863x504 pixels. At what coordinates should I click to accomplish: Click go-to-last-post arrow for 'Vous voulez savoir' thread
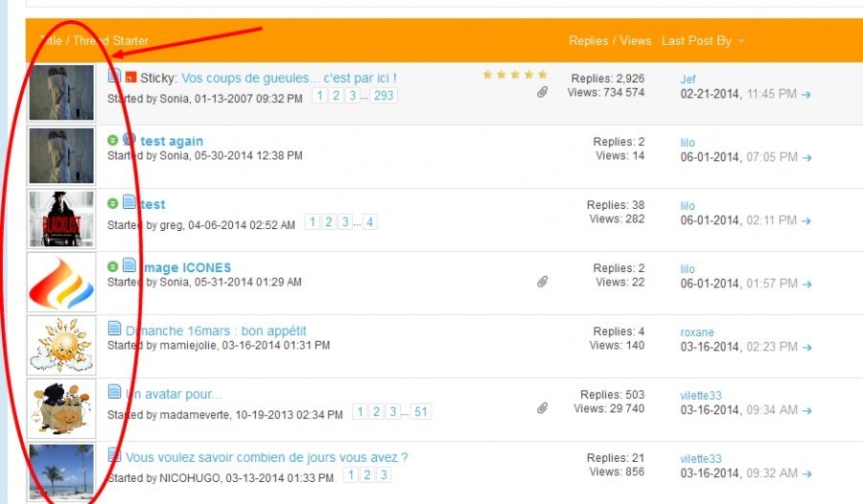(x=806, y=474)
